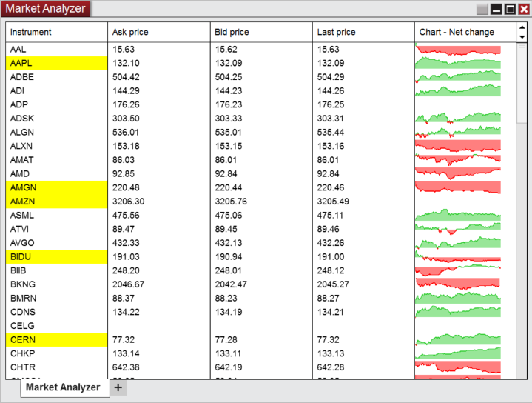532x403 pixels.
Task: Select the ASML instrument cell
Action: 56,216
